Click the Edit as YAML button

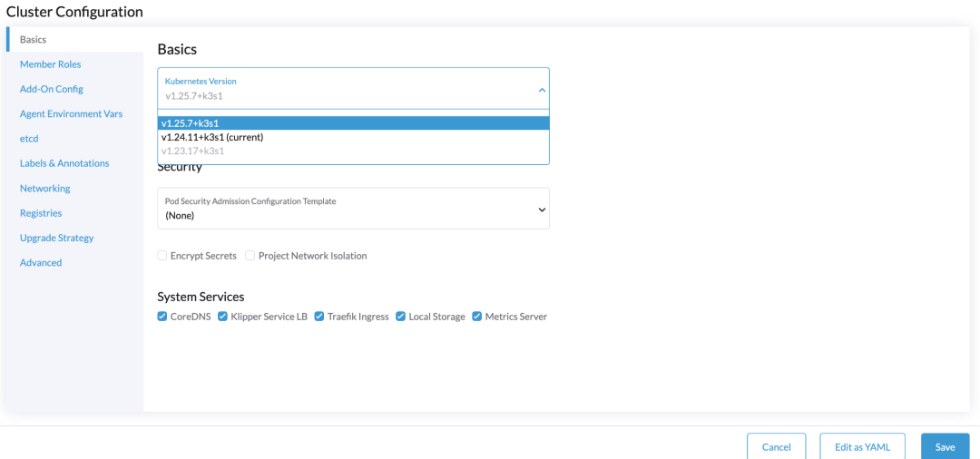[861, 446]
